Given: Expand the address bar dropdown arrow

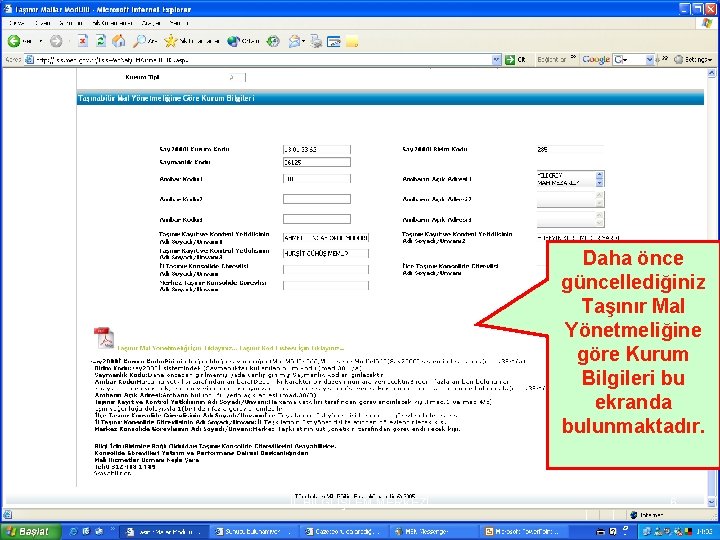Looking at the screenshot, I should [x=496, y=60].
